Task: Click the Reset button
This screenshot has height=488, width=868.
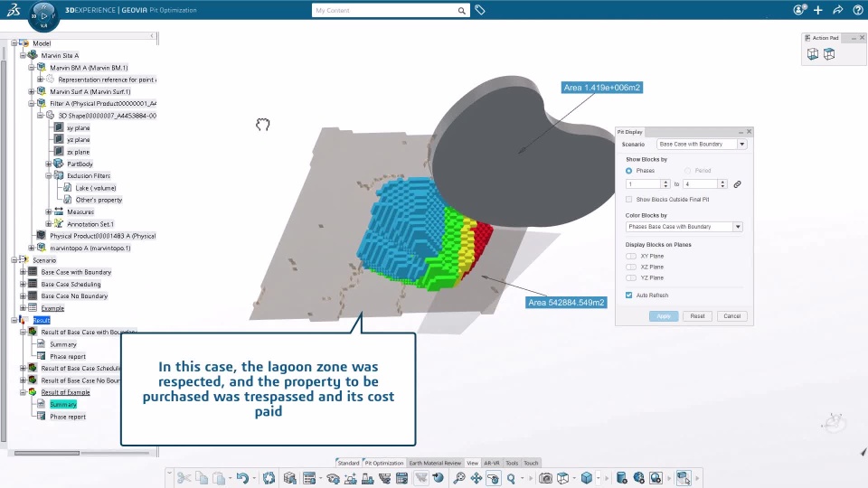Action: click(697, 316)
